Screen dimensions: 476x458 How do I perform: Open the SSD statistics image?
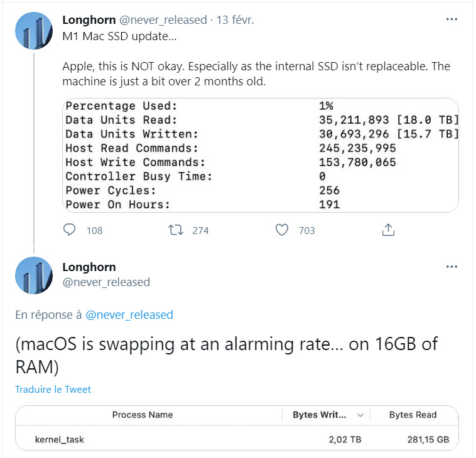pos(262,155)
